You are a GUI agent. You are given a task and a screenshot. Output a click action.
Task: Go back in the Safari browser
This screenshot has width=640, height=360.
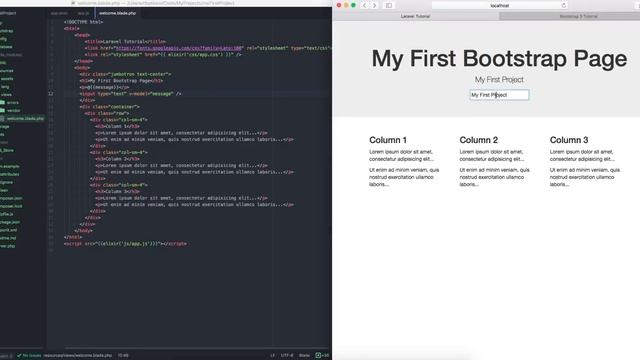(x=364, y=6)
